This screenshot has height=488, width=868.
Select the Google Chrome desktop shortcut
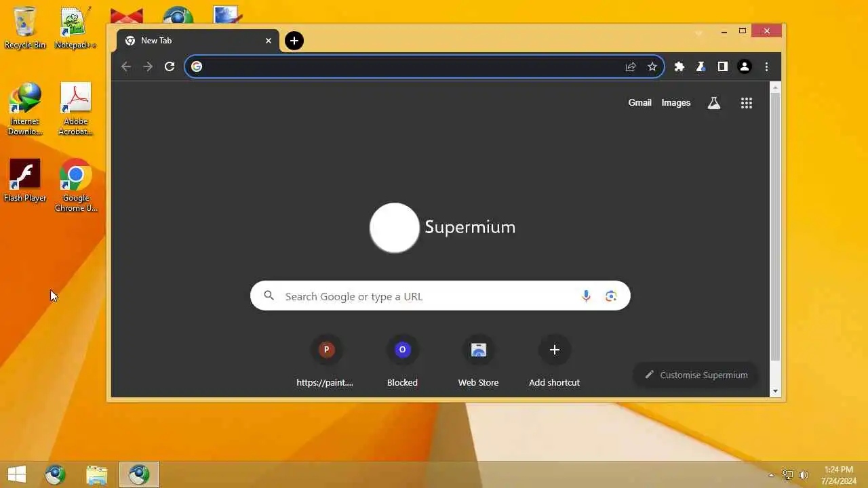pyautogui.click(x=76, y=185)
